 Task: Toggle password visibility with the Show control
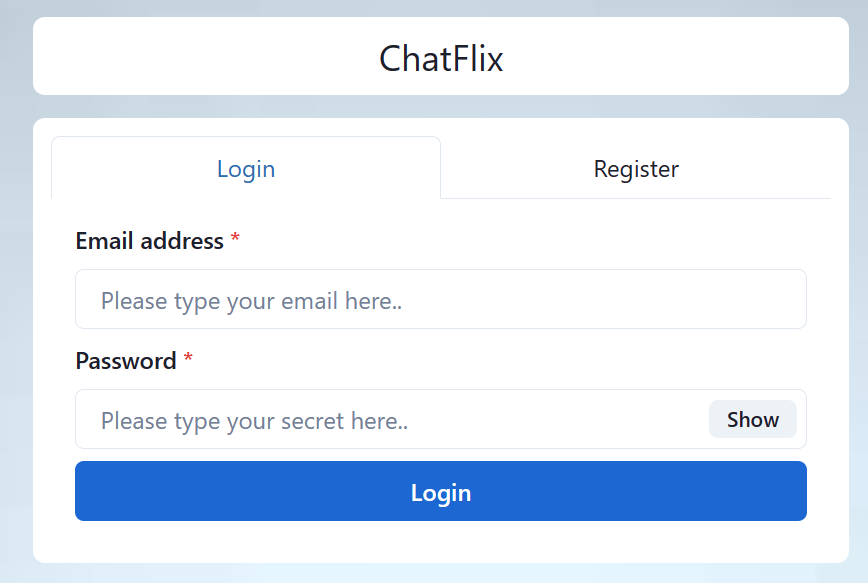752,419
